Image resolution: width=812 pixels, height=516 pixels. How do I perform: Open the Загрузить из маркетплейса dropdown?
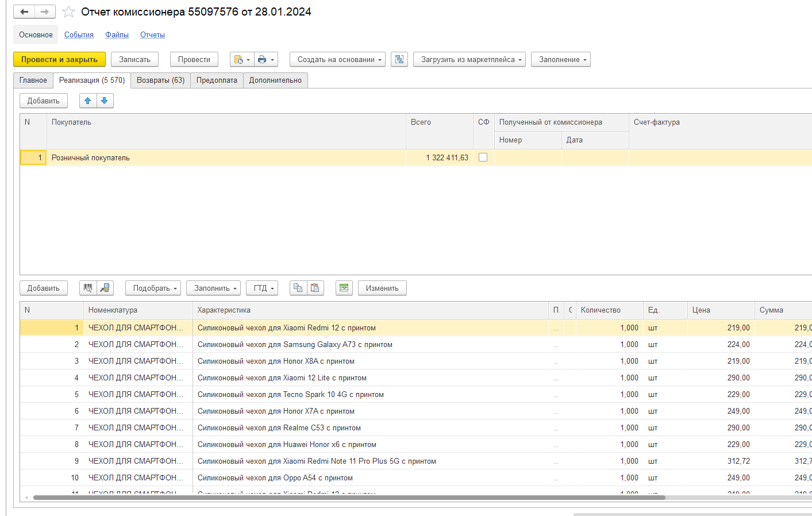(x=469, y=59)
